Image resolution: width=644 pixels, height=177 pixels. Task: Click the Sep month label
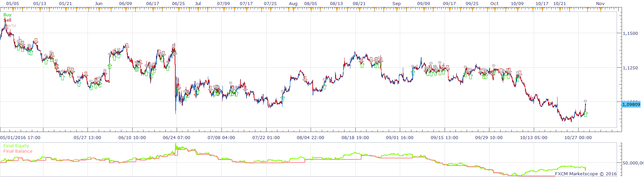coord(397,4)
